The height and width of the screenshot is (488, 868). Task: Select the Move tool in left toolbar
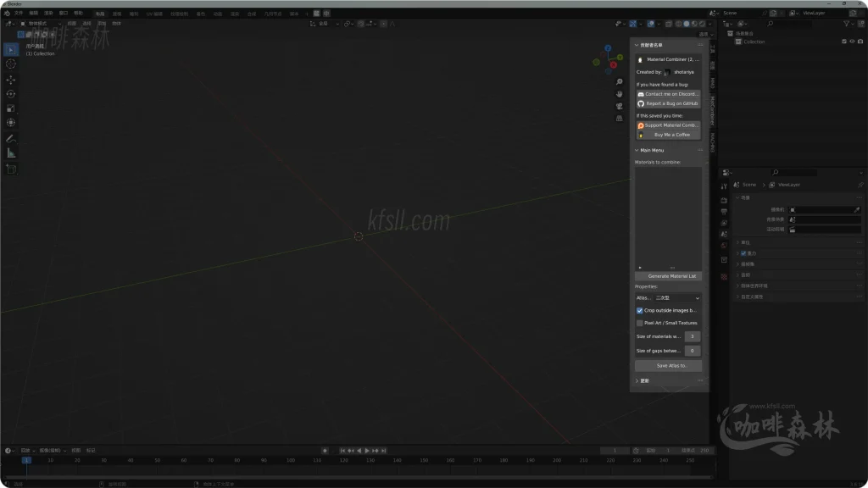click(x=11, y=79)
